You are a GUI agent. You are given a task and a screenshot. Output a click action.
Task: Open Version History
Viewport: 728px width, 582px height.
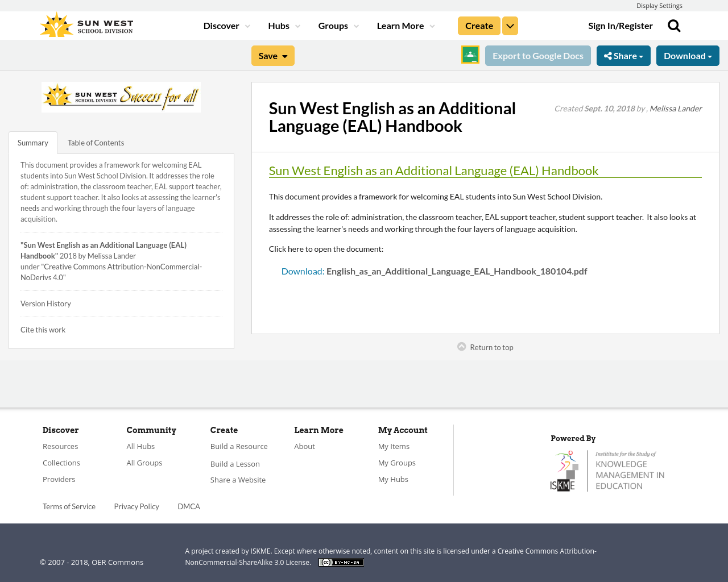pos(45,303)
